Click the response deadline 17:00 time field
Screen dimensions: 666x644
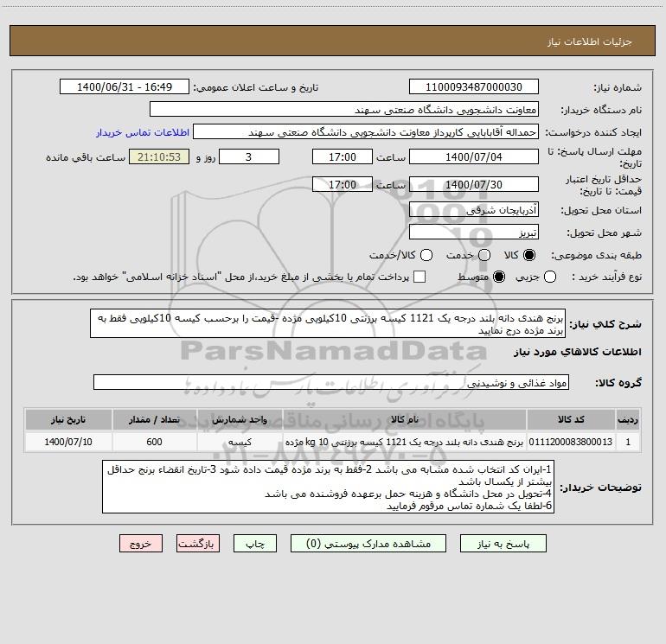coord(343,156)
